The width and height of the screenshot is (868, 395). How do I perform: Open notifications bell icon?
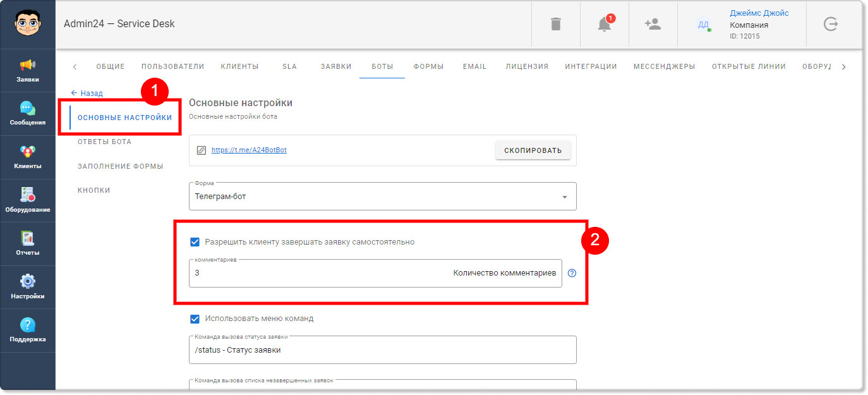click(604, 24)
